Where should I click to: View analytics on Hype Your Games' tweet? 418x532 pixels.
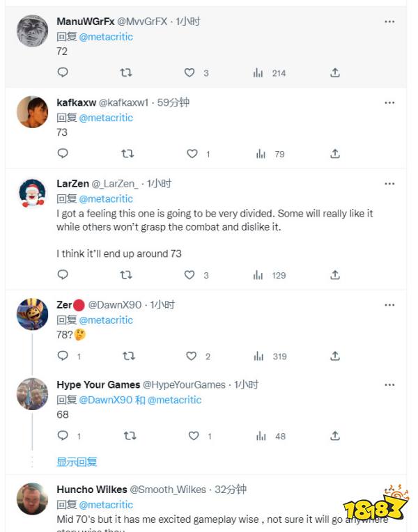259,436
